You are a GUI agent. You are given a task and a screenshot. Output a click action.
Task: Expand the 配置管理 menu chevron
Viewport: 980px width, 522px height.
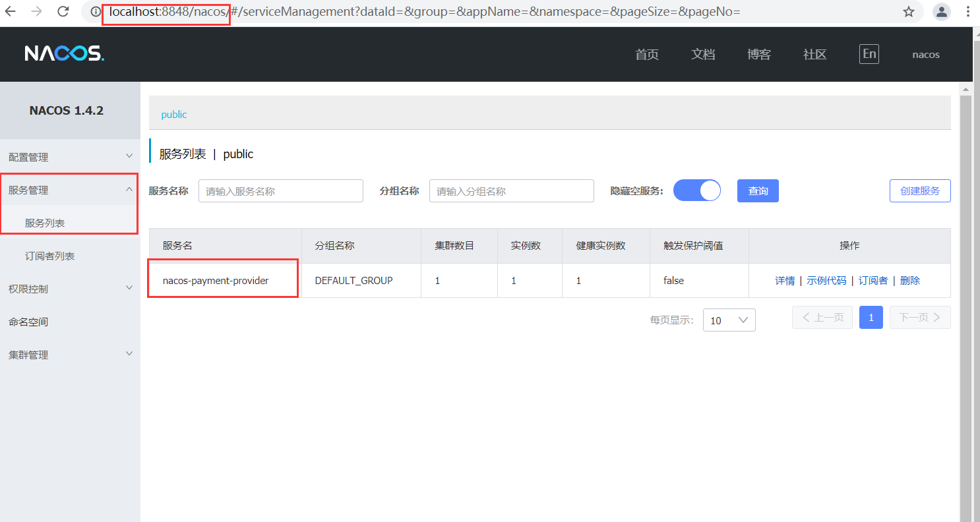129,157
